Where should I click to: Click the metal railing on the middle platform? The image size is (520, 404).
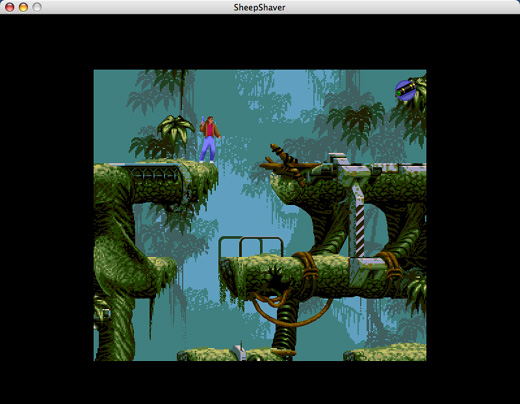(x=251, y=247)
